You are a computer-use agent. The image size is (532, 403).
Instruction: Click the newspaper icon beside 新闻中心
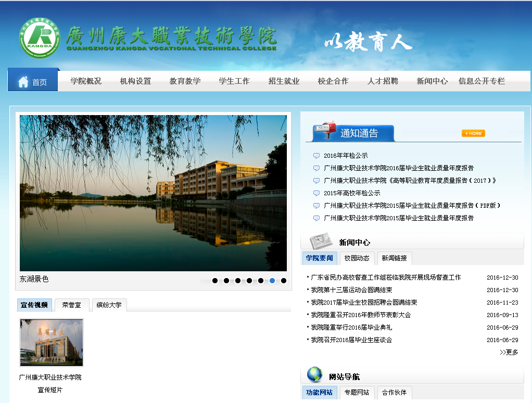coord(321,242)
